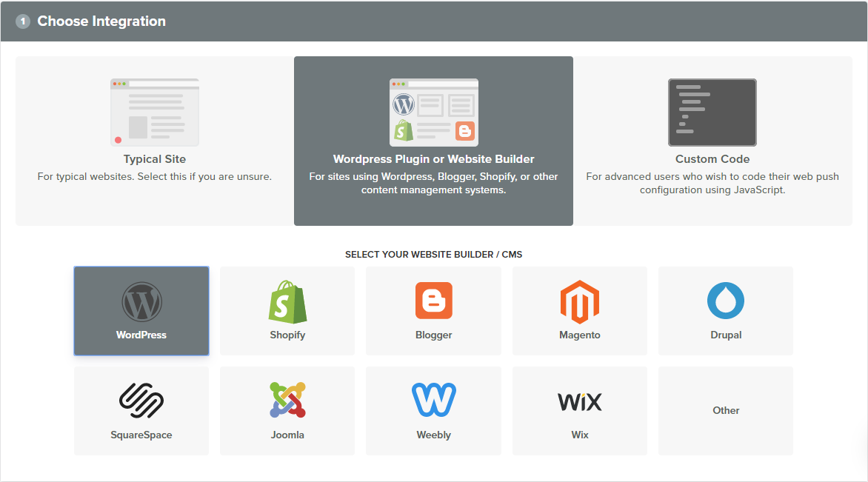Choose the Drupal droplet icon
This screenshot has height=482, width=868.
725,301
